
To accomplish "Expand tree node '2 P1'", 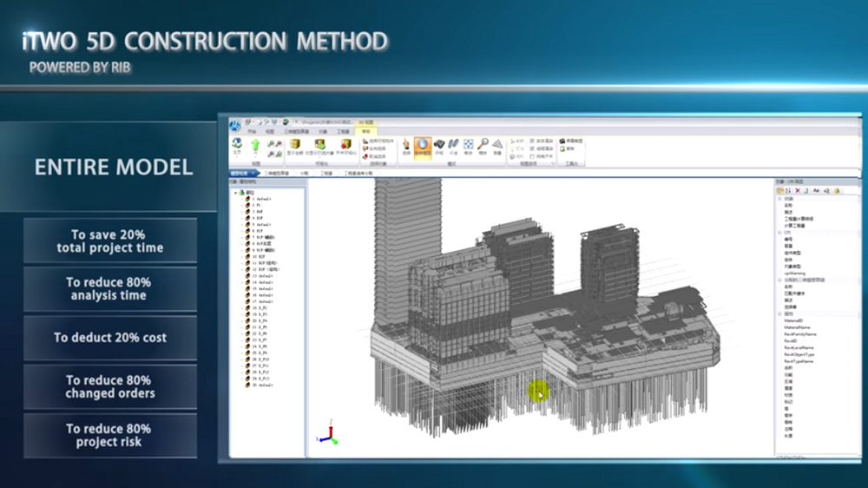I will [x=242, y=205].
